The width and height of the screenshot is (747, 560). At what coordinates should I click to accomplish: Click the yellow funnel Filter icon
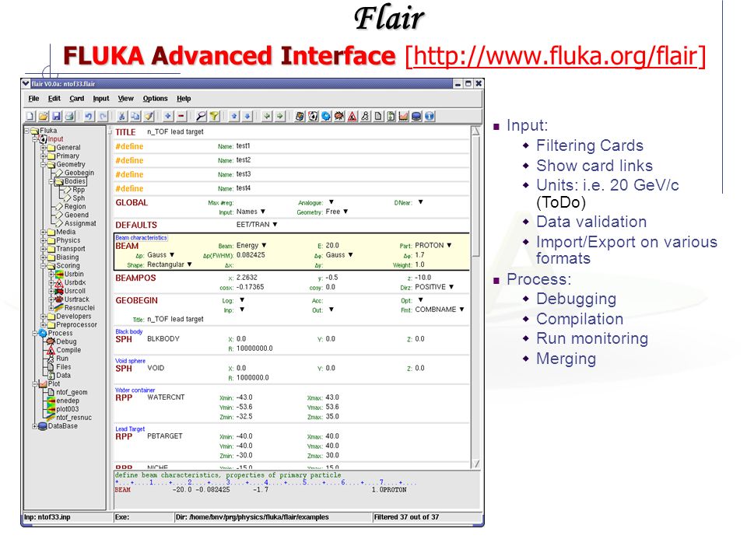point(214,116)
